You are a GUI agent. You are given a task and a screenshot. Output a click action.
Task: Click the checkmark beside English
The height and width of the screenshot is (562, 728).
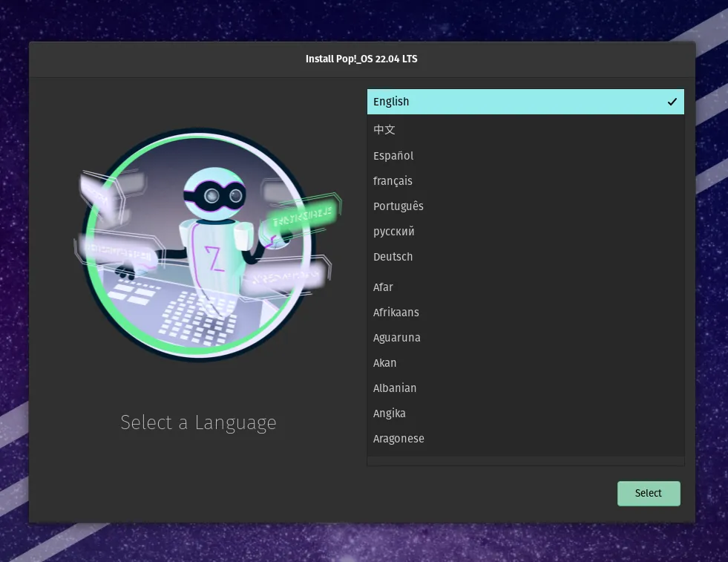coord(672,102)
